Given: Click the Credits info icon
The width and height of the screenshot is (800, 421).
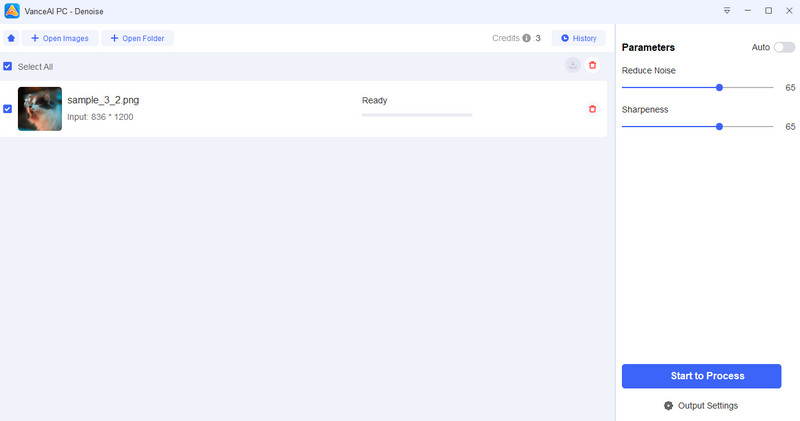Looking at the screenshot, I should (x=526, y=39).
